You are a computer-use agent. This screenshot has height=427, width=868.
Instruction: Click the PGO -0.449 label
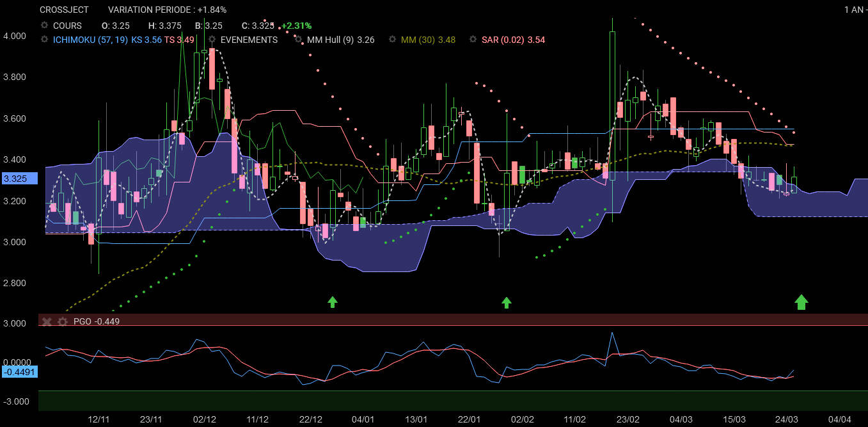pyautogui.click(x=96, y=321)
